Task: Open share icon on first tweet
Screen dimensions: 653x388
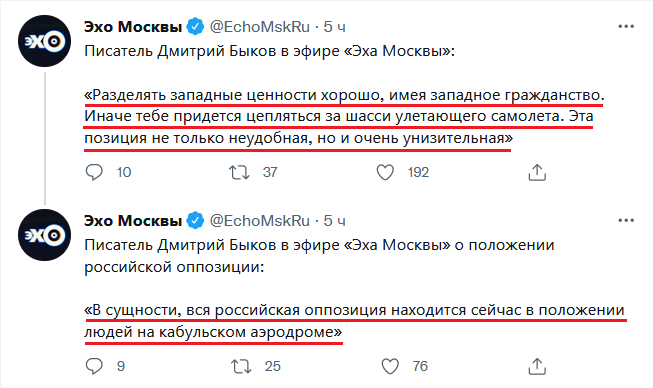Action: pyautogui.click(x=537, y=172)
